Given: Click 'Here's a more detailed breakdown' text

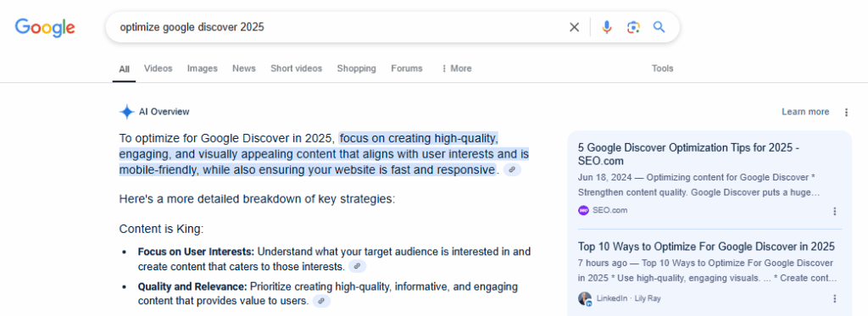Looking at the screenshot, I should point(258,199).
